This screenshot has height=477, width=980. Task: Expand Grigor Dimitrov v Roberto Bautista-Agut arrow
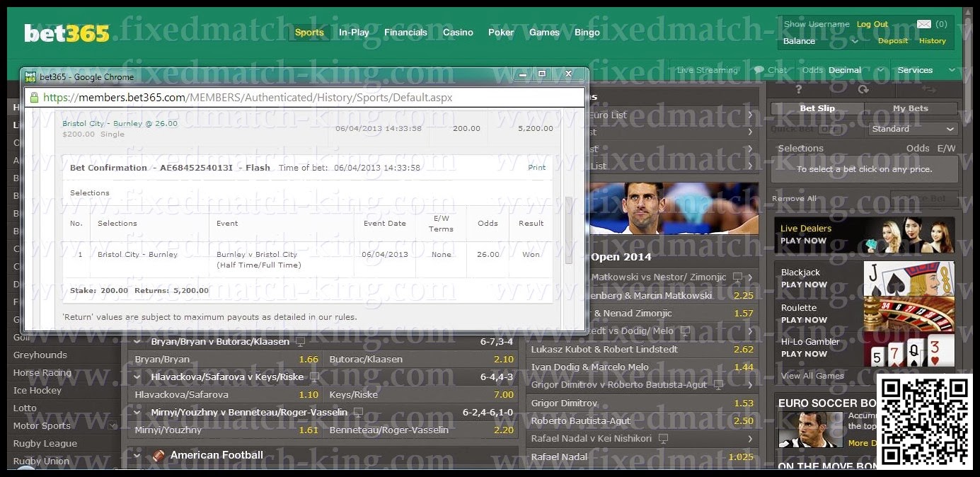pos(749,385)
